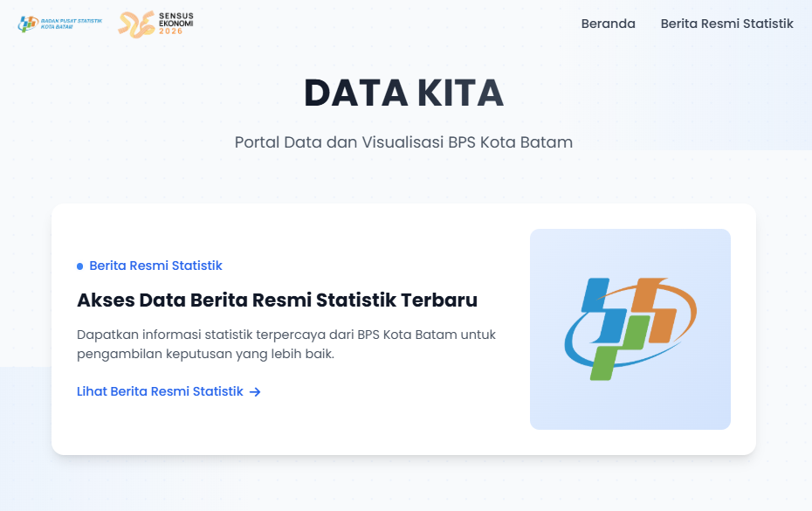812x511 pixels.
Task: Click the large BPS logo illustration inside the card
Action: (630, 329)
